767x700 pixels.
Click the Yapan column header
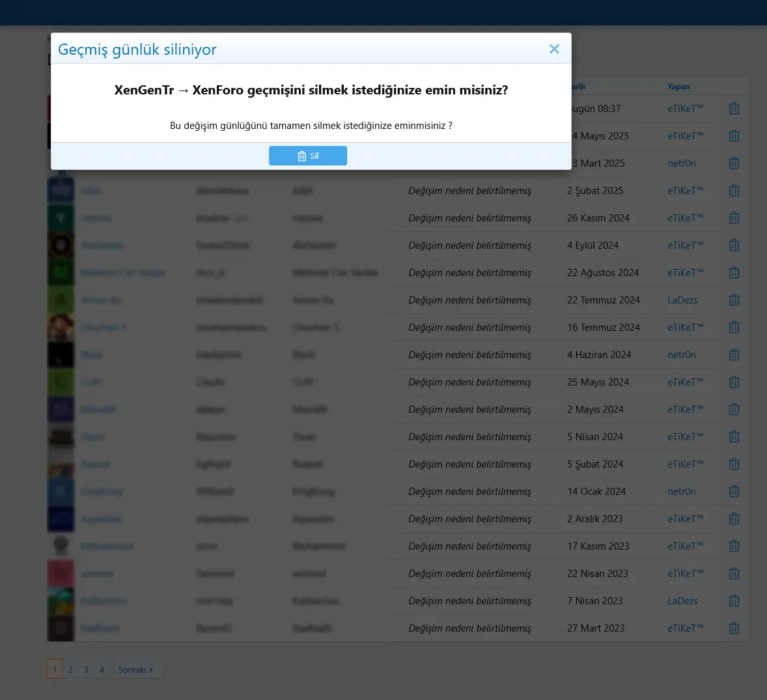(678, 87)
